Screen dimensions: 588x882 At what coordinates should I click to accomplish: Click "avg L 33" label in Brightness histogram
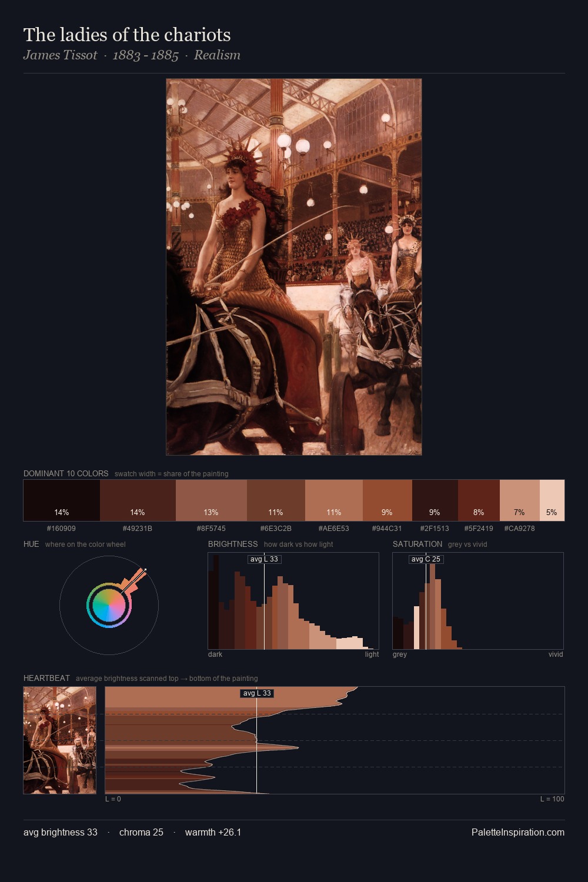pos(264,559)
